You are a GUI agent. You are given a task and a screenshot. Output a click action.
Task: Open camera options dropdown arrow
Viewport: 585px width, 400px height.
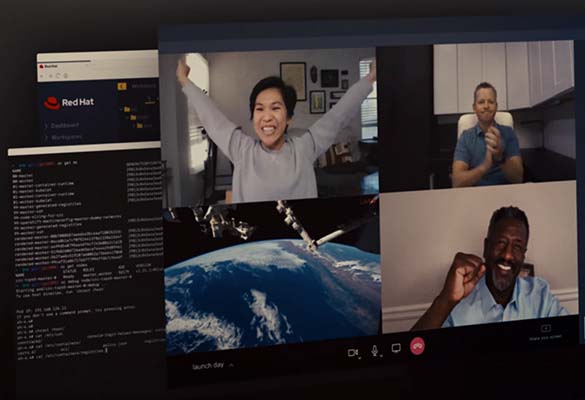click(x=360, y=358)
